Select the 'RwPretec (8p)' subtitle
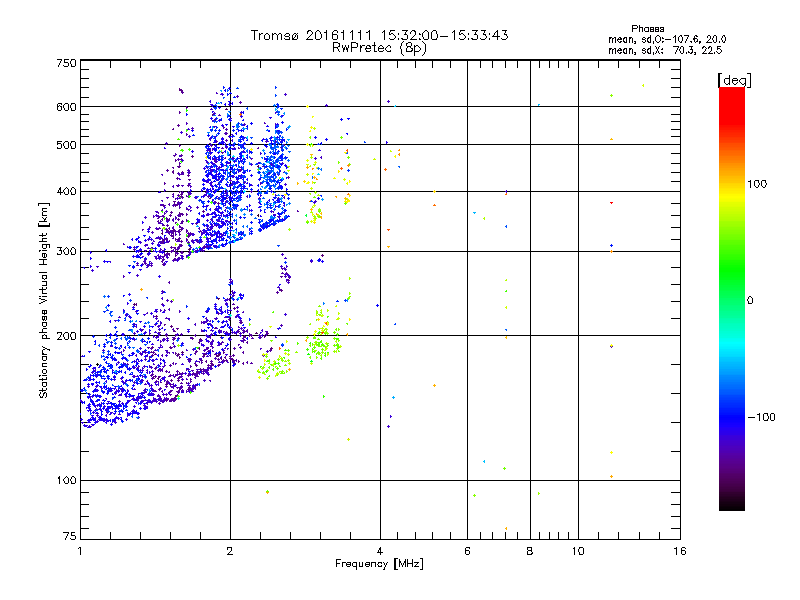800x600 pixels. pyautogui.click(x=379, y=48)
